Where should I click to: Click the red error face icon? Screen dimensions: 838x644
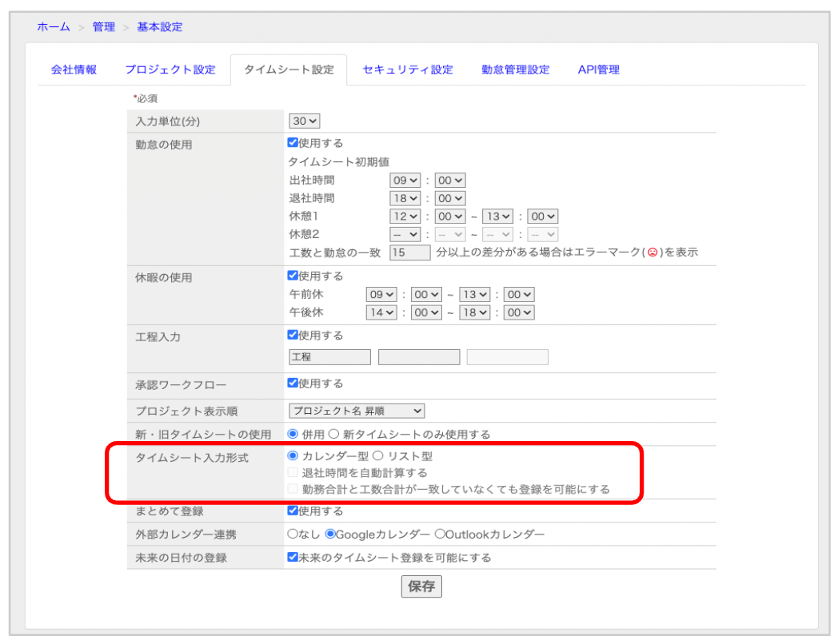tap(652, 252)
